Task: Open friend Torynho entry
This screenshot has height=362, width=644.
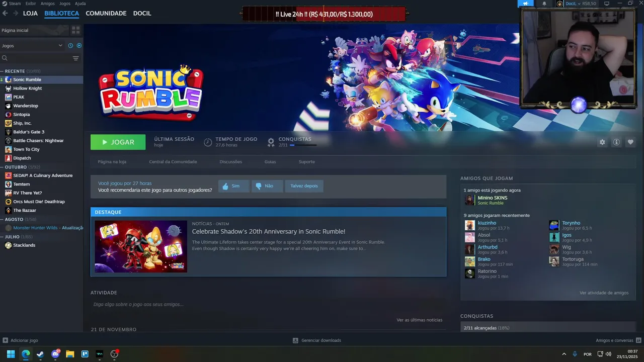Action: click(x=571, y=225)
